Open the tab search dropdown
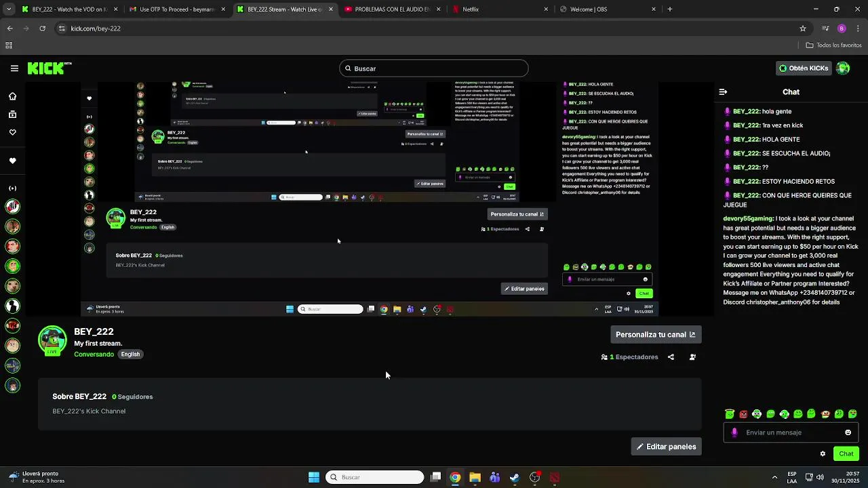 coord(9,9)
